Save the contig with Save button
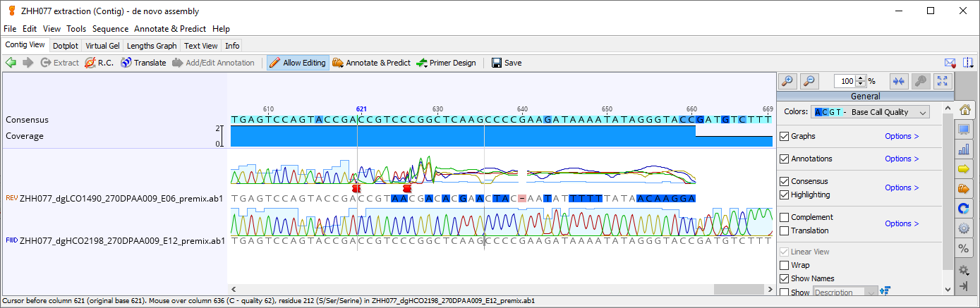The height and width of the screenshot is (308, 980). coord(507,63)
